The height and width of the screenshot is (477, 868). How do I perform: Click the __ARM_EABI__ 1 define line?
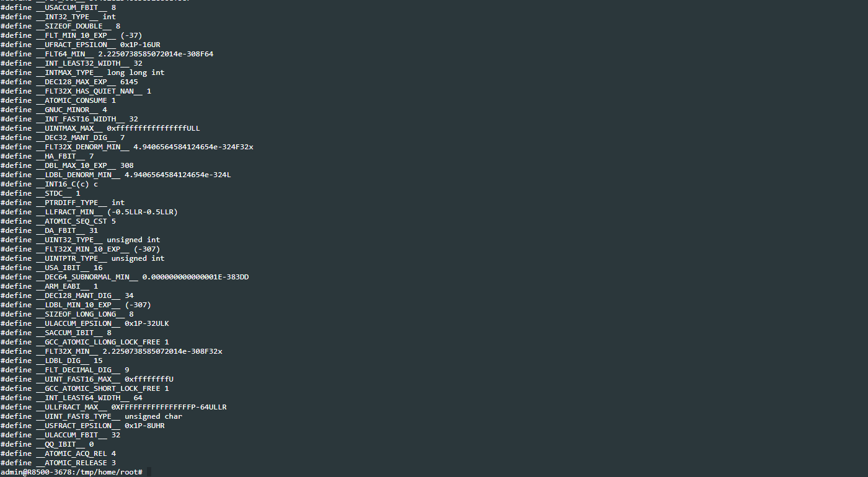point(49,286)
